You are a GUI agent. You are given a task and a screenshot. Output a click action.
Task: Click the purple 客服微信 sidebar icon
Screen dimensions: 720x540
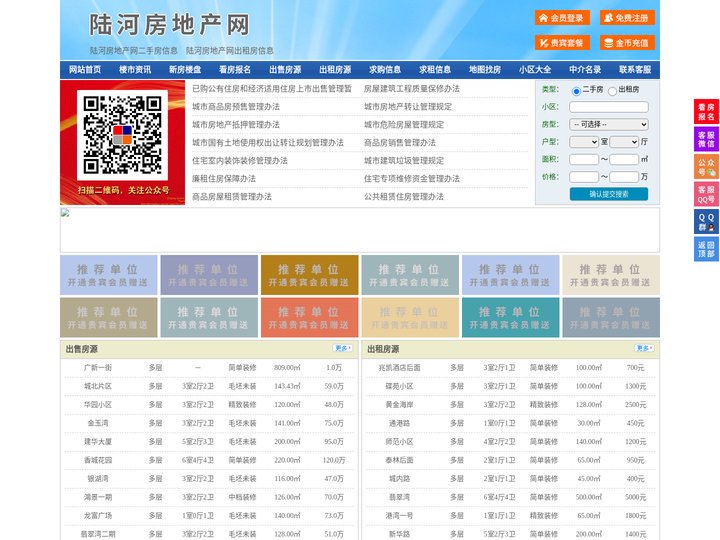tap(706, 139)
